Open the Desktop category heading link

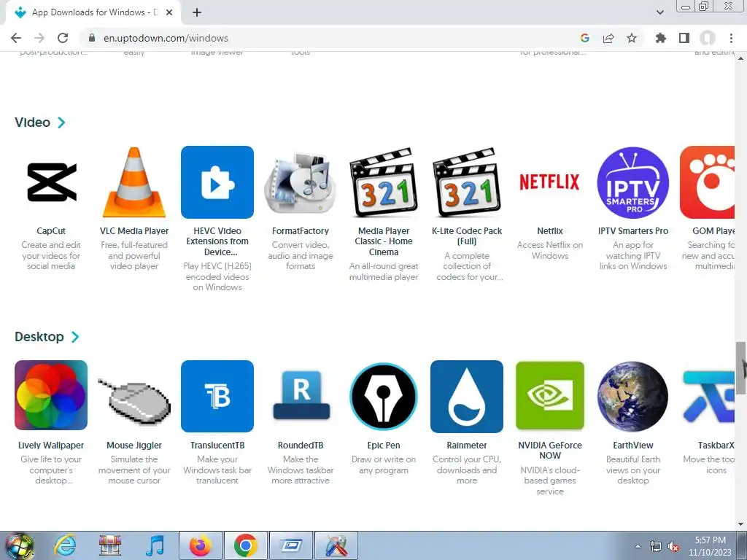click(39, 337)
